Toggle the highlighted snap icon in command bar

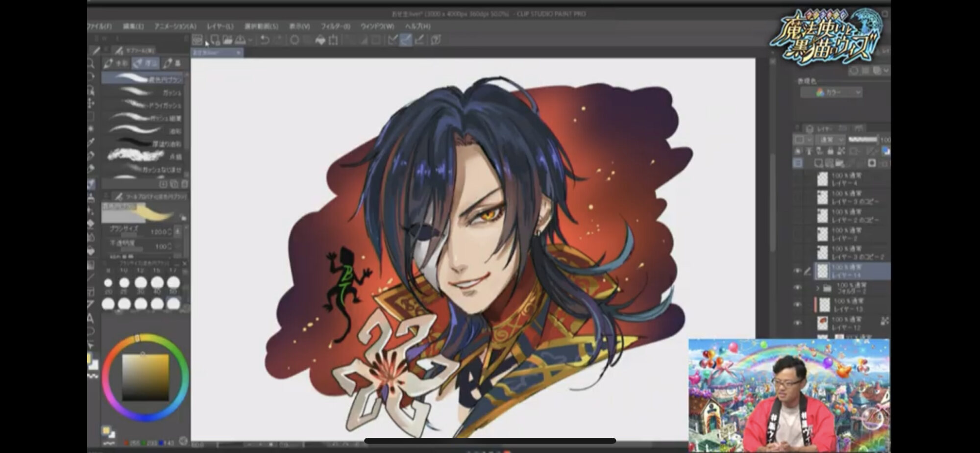pos(406,40)
